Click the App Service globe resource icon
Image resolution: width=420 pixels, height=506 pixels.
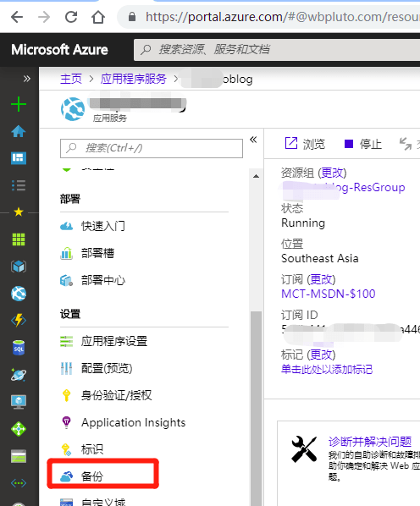tap(73, 109)
